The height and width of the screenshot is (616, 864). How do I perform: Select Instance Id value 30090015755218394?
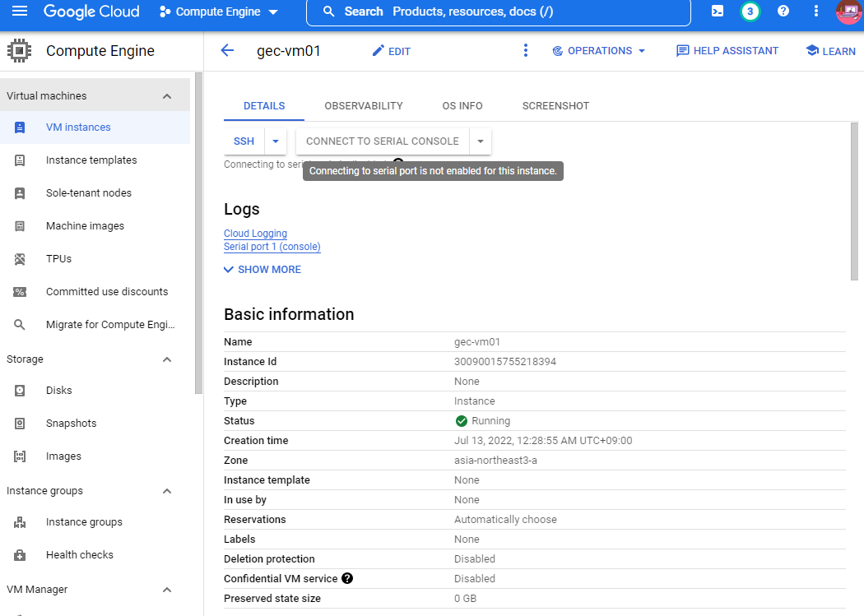pyautogui.click(x=504, y=362)
